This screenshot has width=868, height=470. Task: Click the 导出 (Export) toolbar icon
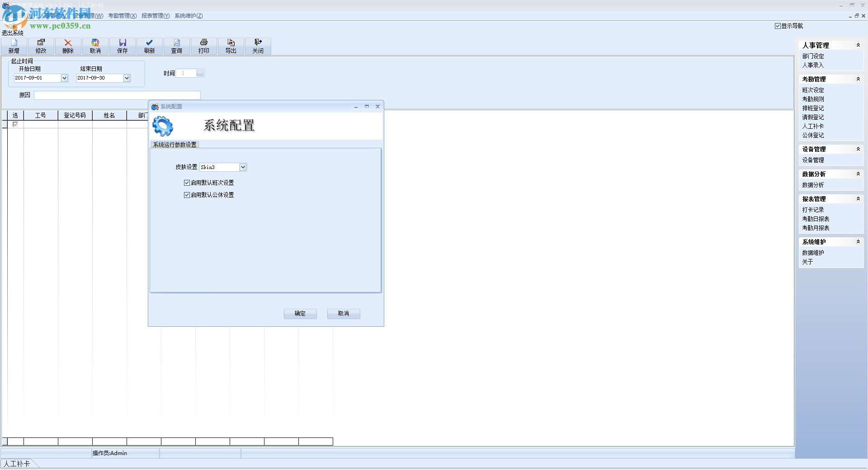[231, 46]
